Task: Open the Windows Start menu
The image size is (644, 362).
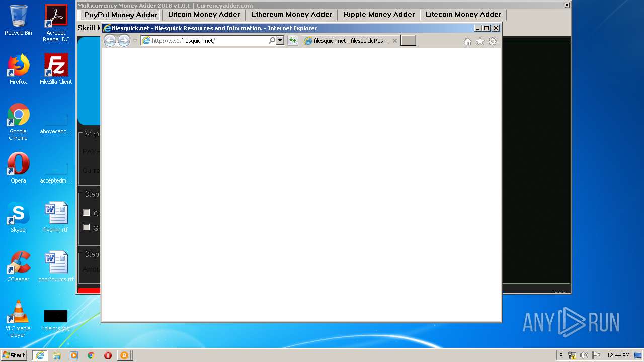Action: point(14,355)
